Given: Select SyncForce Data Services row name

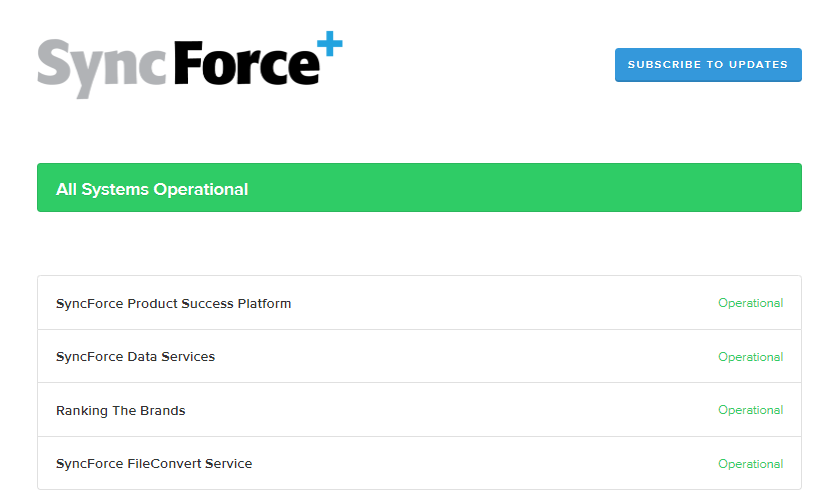Looking at the screenshot, I should click(135, 357).
